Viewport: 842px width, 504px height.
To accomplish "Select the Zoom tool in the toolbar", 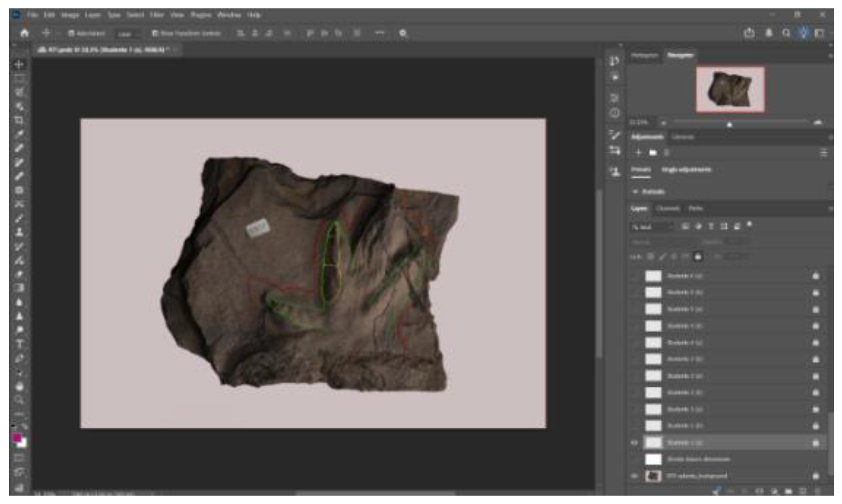I will coord(19,400).
